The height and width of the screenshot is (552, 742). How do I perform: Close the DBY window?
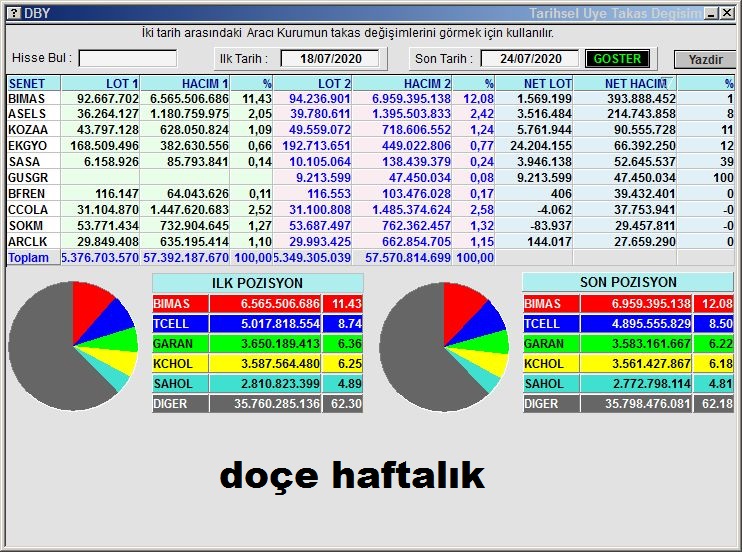click(727, 13)
